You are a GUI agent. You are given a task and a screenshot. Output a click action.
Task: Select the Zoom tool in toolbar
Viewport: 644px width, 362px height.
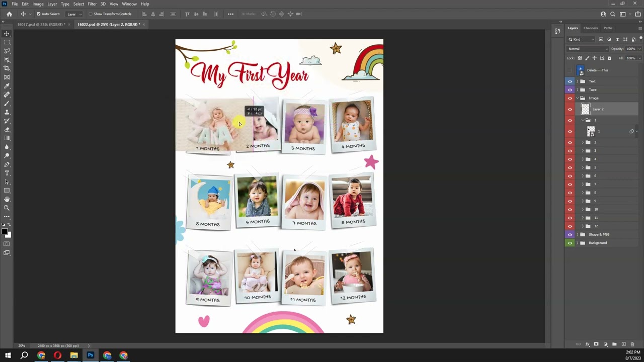[x=7, y=208]
